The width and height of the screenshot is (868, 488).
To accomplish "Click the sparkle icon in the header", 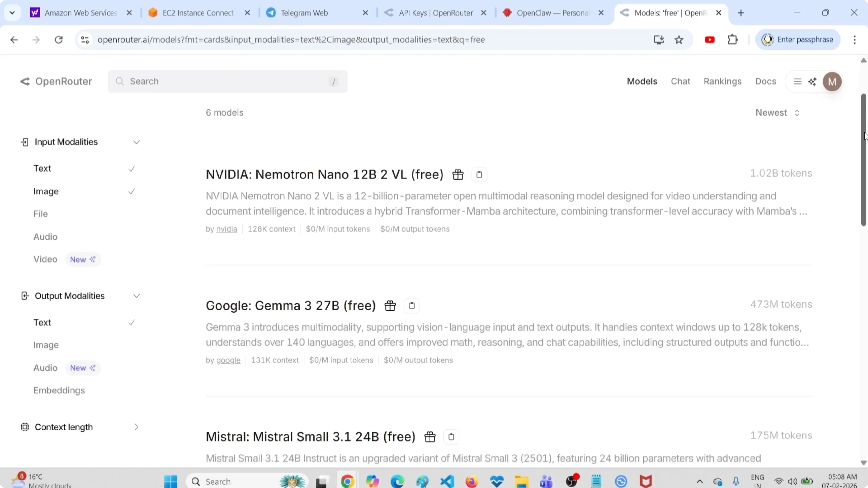I will click(x=812, y=82).
